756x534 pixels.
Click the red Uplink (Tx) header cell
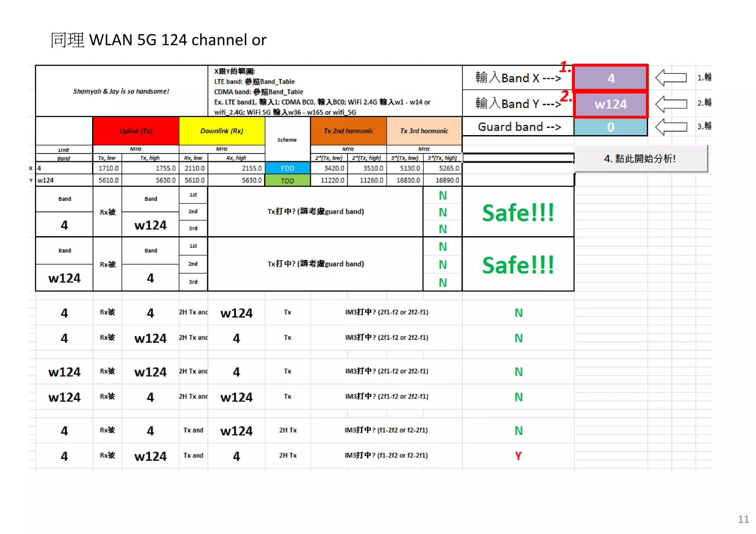pos(136,131)
